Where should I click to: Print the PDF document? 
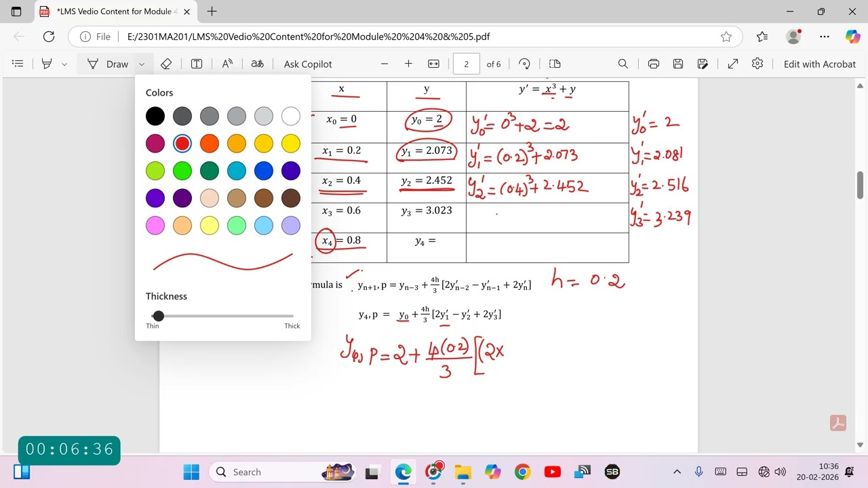point(654,64)
